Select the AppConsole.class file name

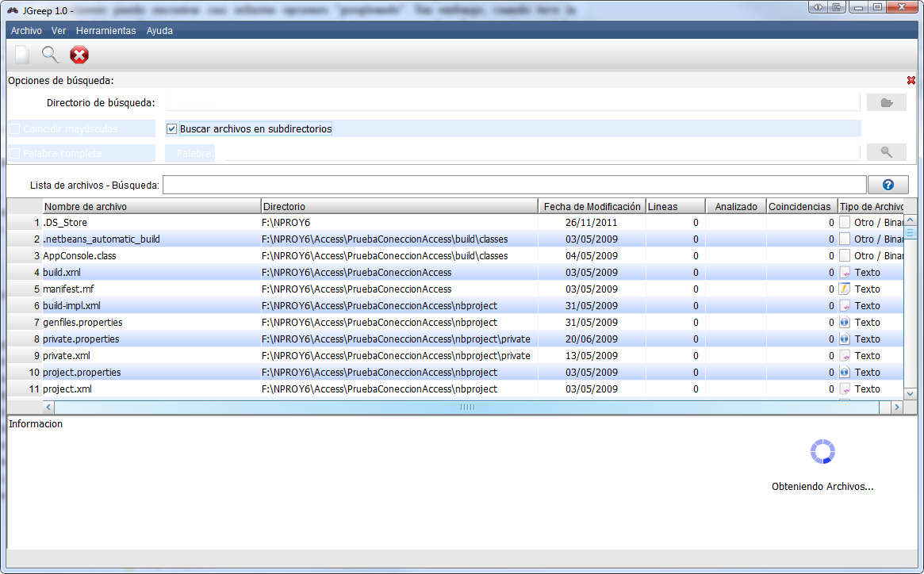79,256
